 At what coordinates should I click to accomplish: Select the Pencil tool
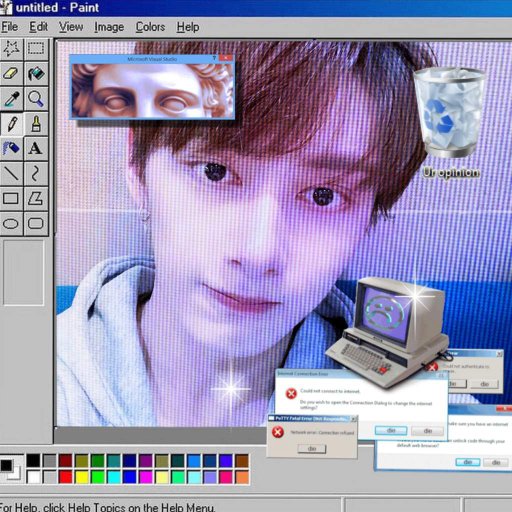point(11,124)
